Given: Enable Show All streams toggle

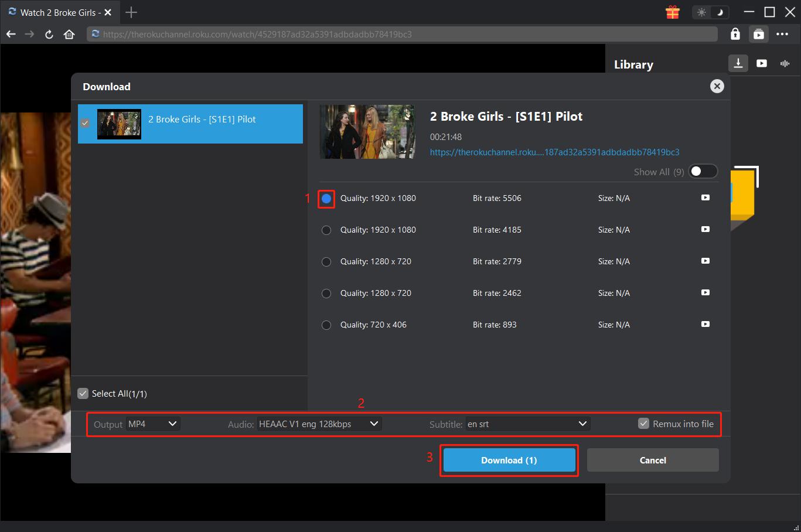Looking at the screenshot, I should (703, 171).
